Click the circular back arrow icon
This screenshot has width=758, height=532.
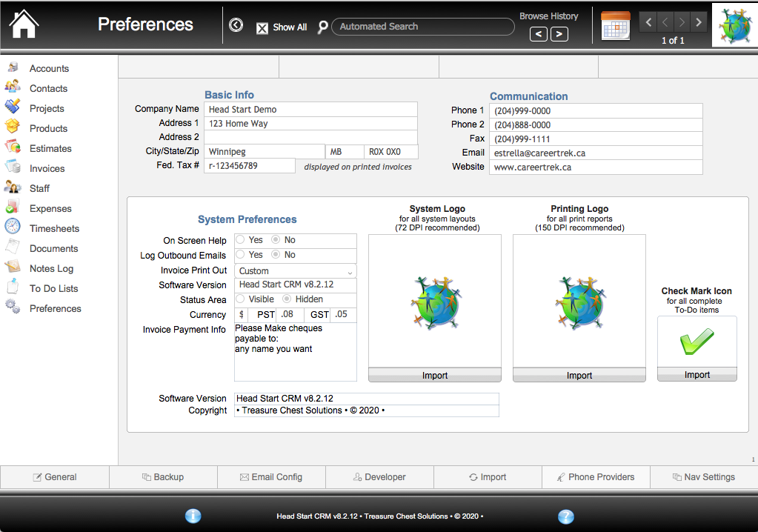point(236,24)
